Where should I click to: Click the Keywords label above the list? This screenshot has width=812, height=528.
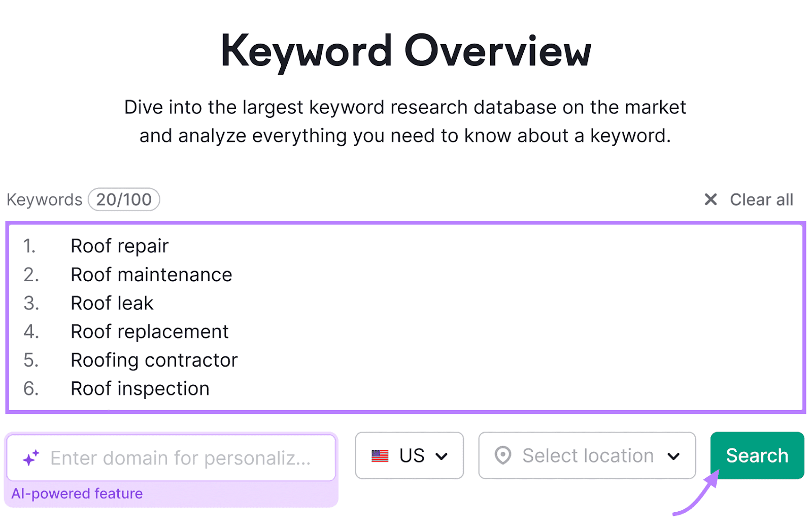(44, 199)
